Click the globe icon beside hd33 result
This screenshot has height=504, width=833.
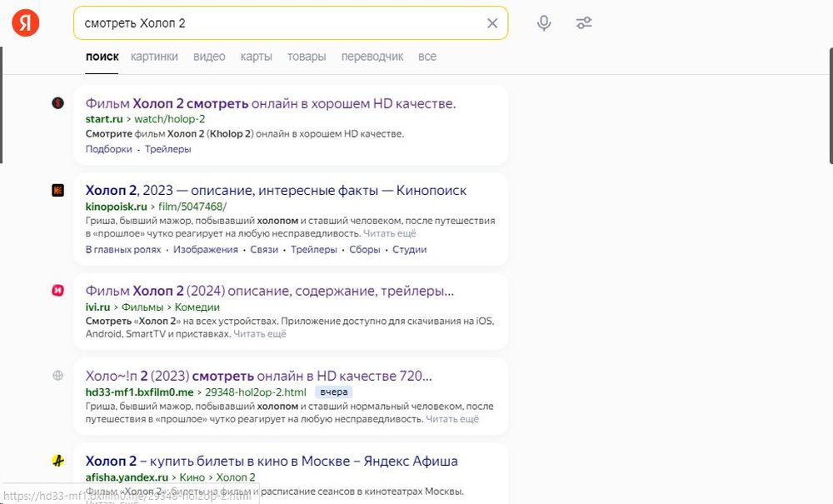[x=58, y=376]
